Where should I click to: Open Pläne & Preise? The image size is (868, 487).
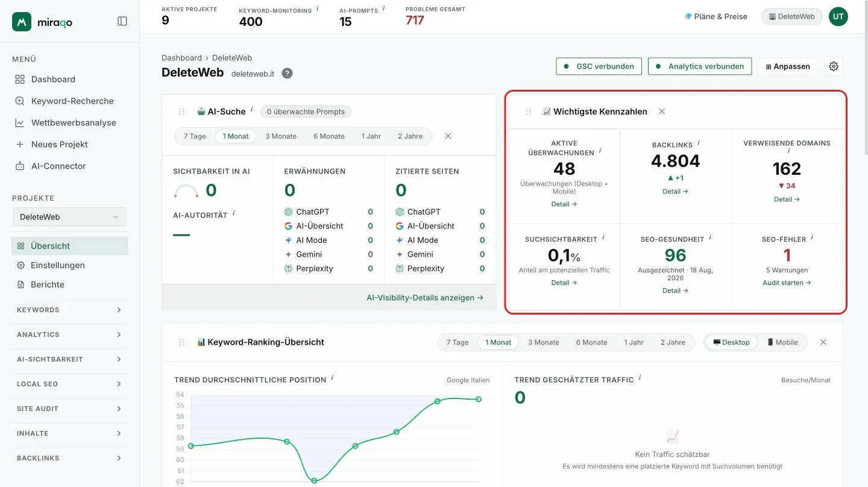[715, 16]
